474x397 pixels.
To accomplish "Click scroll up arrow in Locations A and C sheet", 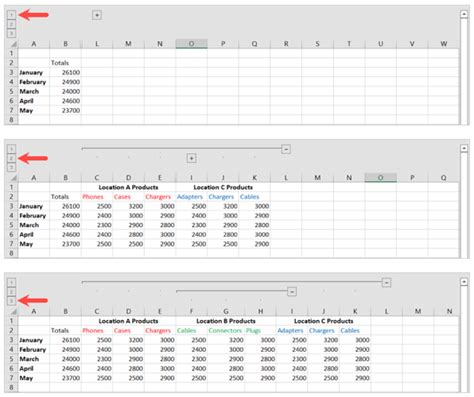I will pyautogui.click(x=464, y=148).
